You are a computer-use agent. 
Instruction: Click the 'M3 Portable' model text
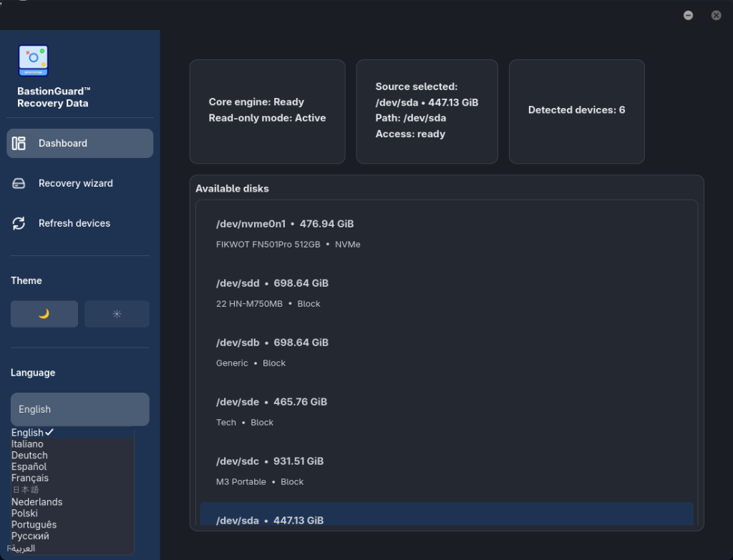pos(241,481)
